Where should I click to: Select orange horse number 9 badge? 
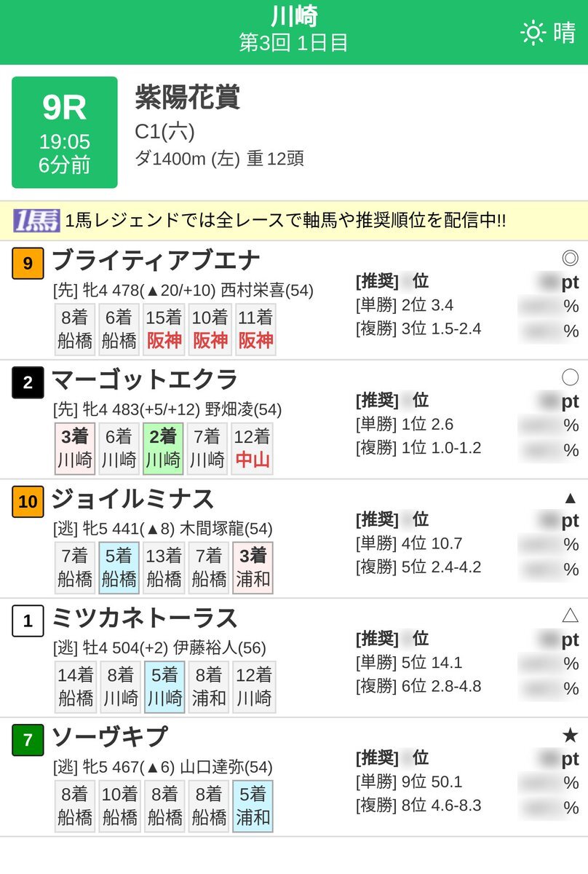(28, 263)
